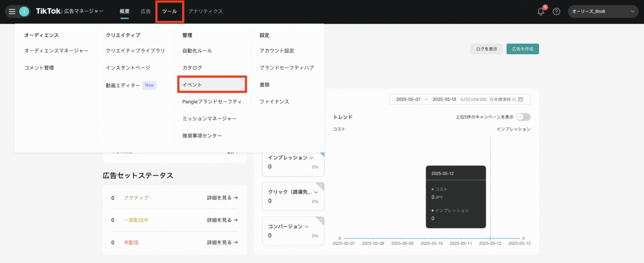The height and width of the screenshot is (263, 644).
Task: Open インスタントページ menu item
Action: tap(128, 68)
